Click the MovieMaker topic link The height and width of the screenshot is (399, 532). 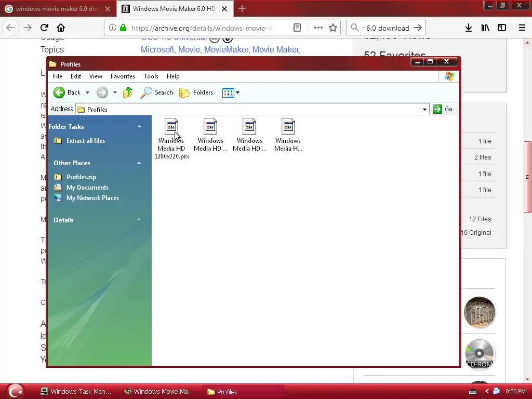pos(226,49)
